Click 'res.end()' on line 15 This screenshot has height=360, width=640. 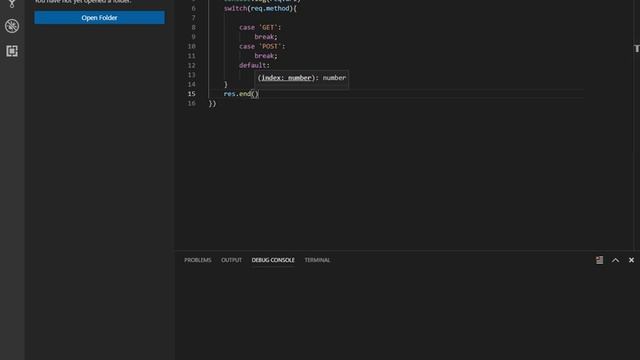241,94
